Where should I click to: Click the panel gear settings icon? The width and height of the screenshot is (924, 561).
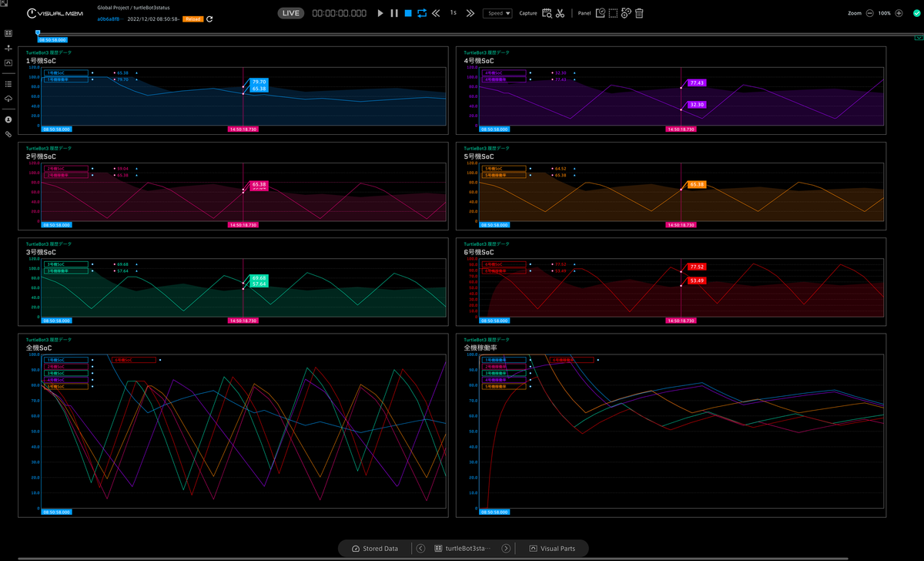tap(626, 13)
